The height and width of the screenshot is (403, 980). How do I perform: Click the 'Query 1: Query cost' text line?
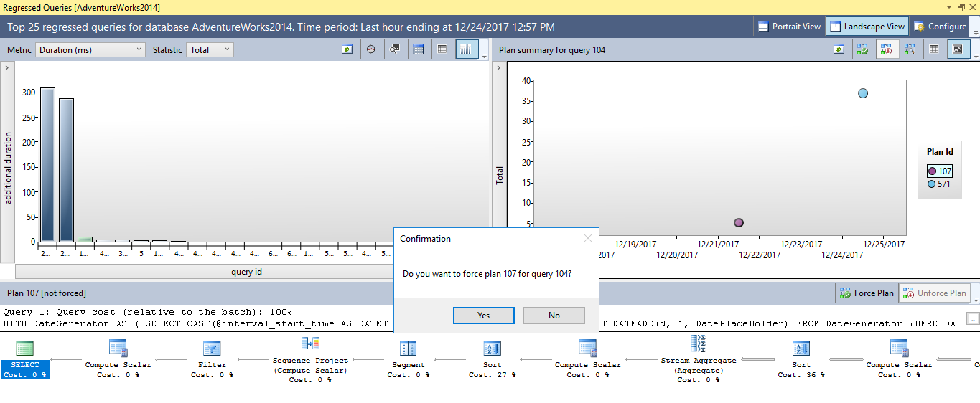[147, 312]
